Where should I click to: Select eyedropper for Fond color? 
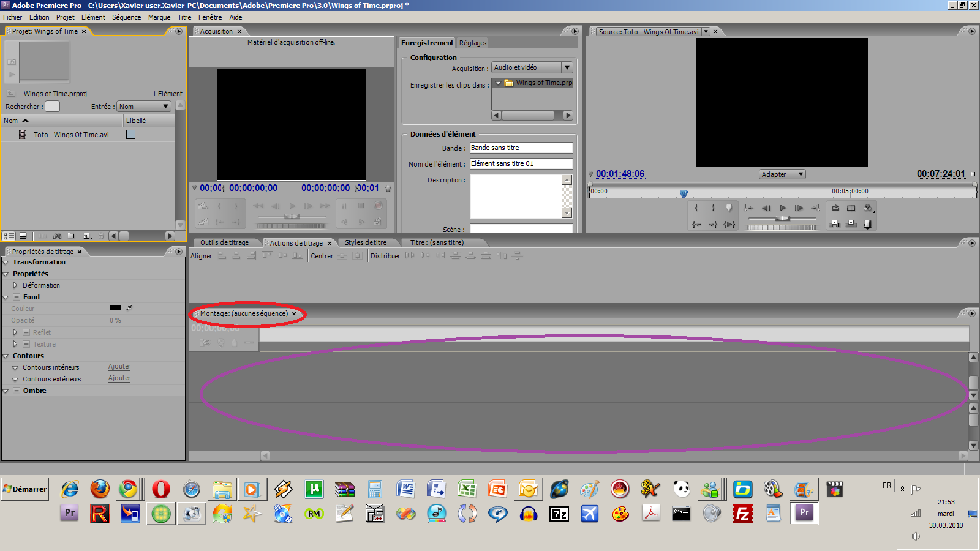(129, 308)
